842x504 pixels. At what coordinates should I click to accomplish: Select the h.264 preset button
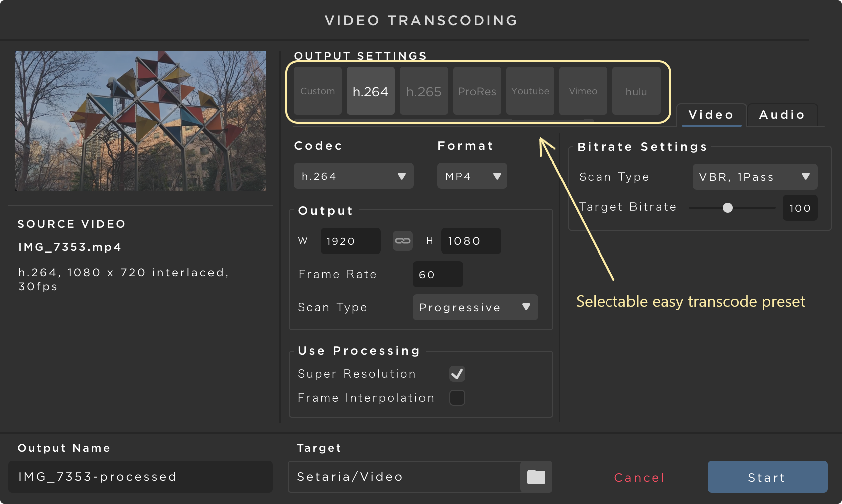(x=371, y=91)
